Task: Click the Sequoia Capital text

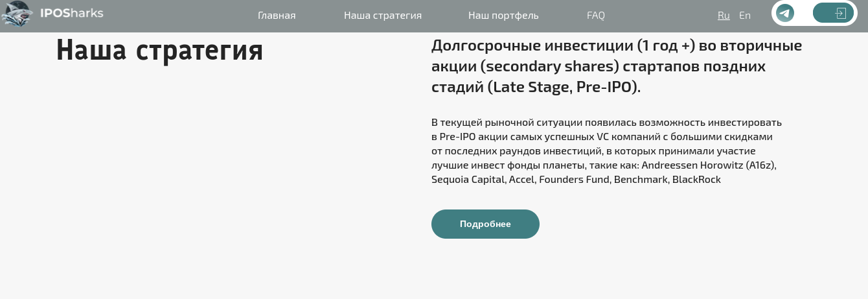Action: point(468,180)
